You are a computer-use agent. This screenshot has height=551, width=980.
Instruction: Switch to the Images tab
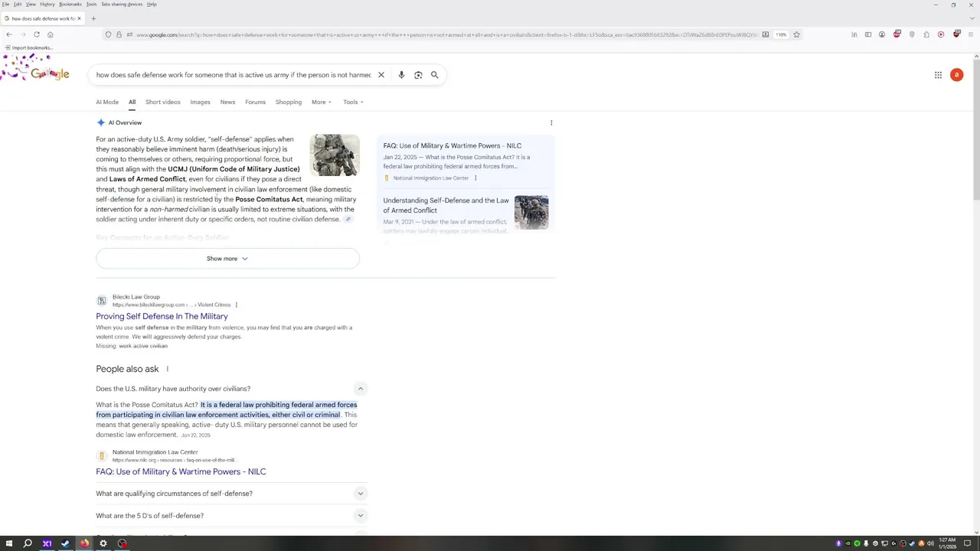click(x=200, y=102)
